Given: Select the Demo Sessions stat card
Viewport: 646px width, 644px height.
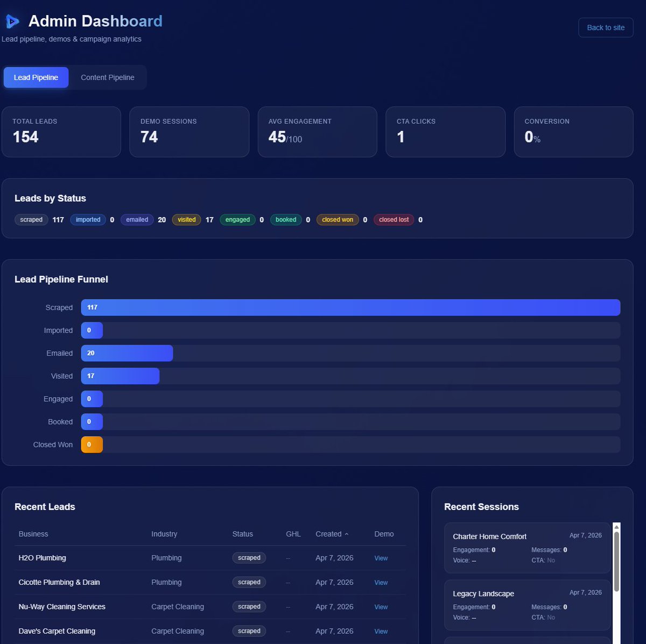Looking at the screenshot, I should pos(189,132).
